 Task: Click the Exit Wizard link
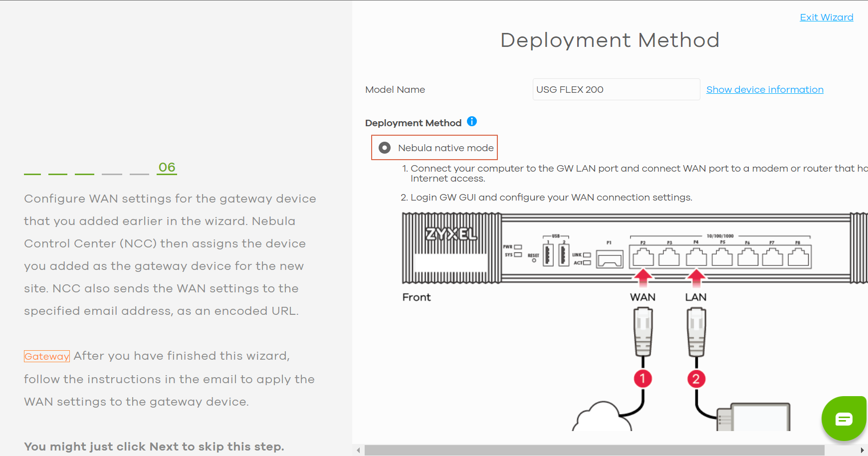point(827,17)
